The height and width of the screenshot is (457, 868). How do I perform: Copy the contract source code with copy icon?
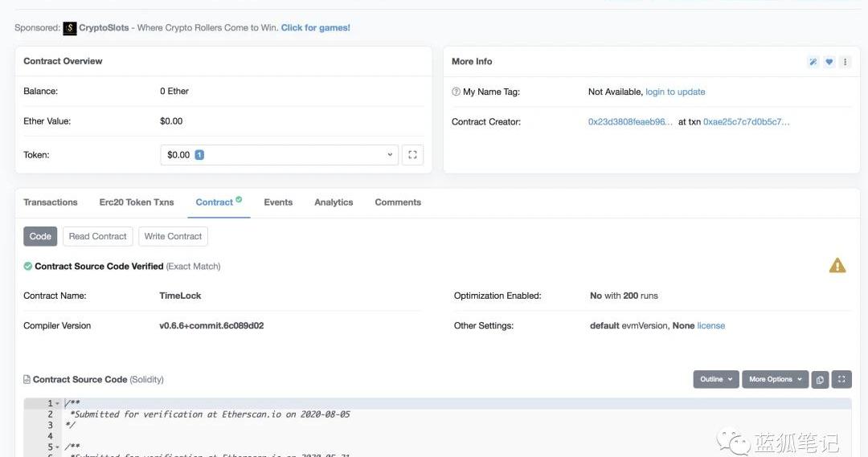coord(820,380)
